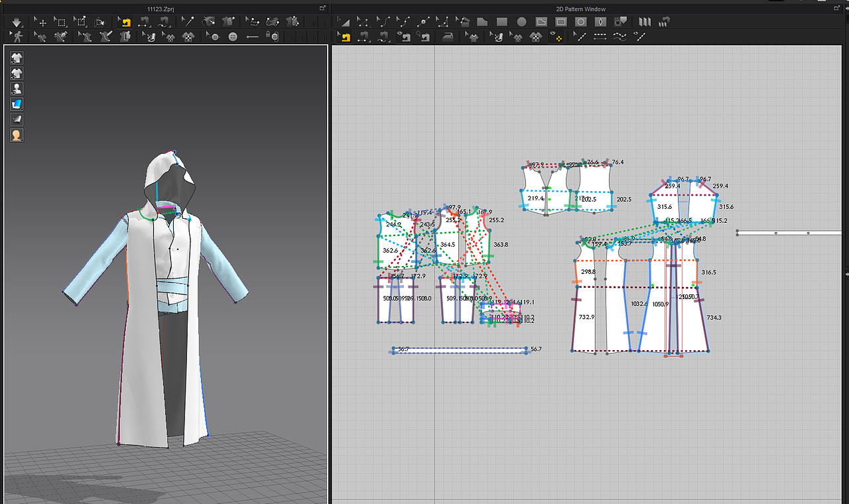Click the 363.8 measurement label
Screen dimensions: 849x504
(x=501, y=245)
